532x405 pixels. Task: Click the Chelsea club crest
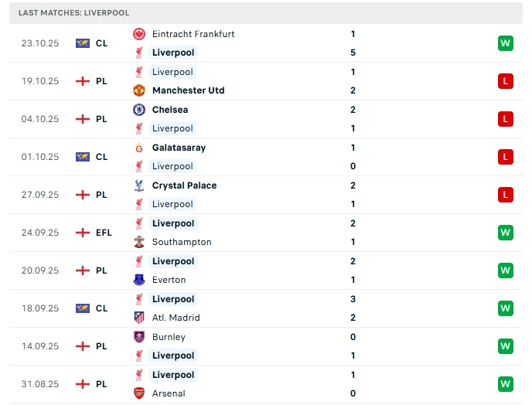[139, 110]
